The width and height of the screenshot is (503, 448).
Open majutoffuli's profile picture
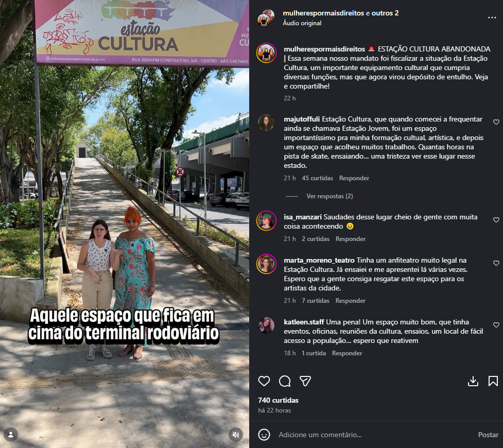pyautogui.click(x=266, y=123)
